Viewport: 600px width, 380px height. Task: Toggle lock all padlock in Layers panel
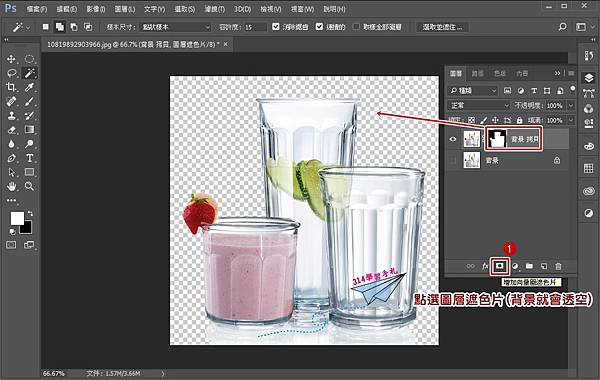pos(519,120)
